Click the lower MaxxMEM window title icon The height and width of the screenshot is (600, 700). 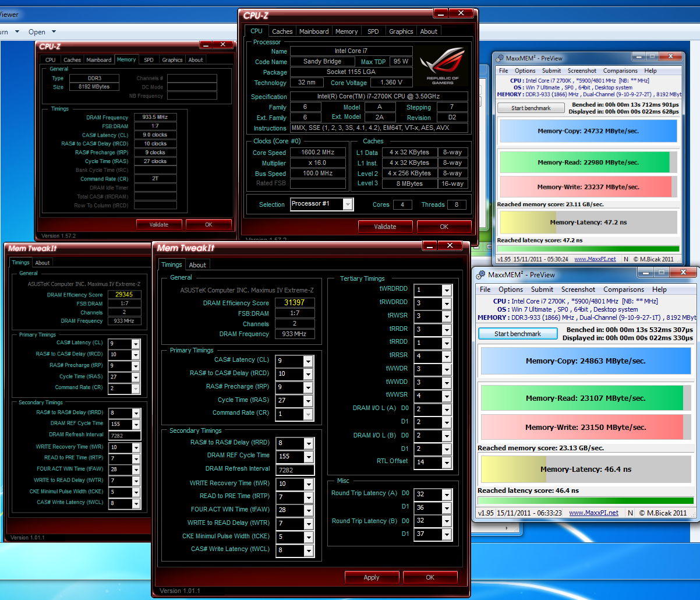tap(481, 274)
